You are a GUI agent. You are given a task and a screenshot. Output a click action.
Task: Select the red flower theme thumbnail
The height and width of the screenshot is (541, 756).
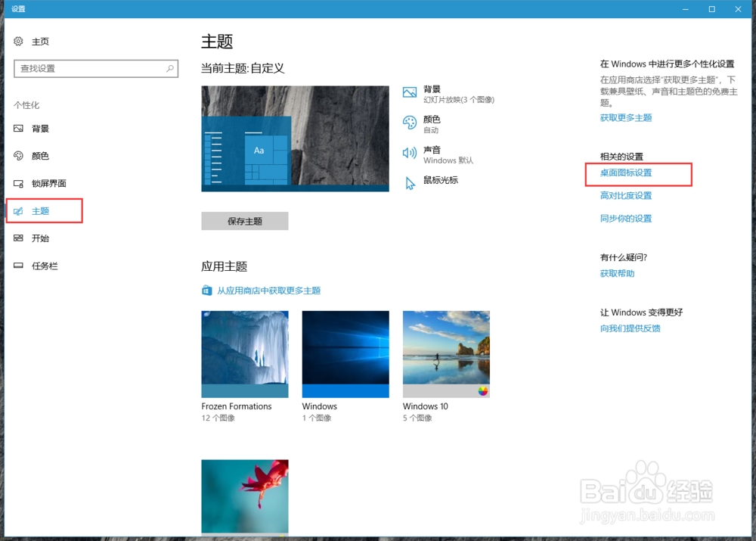tap(245, 497)
